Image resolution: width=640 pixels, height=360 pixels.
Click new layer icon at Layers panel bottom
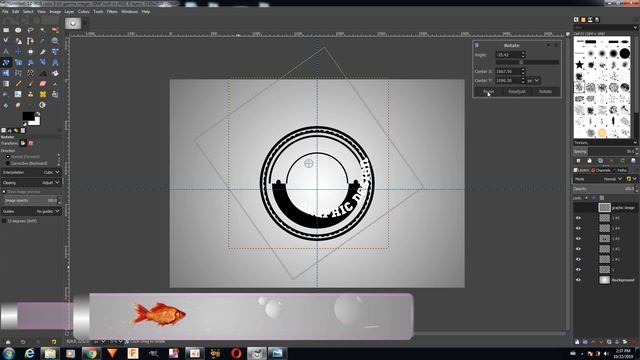tap(577, 342)
